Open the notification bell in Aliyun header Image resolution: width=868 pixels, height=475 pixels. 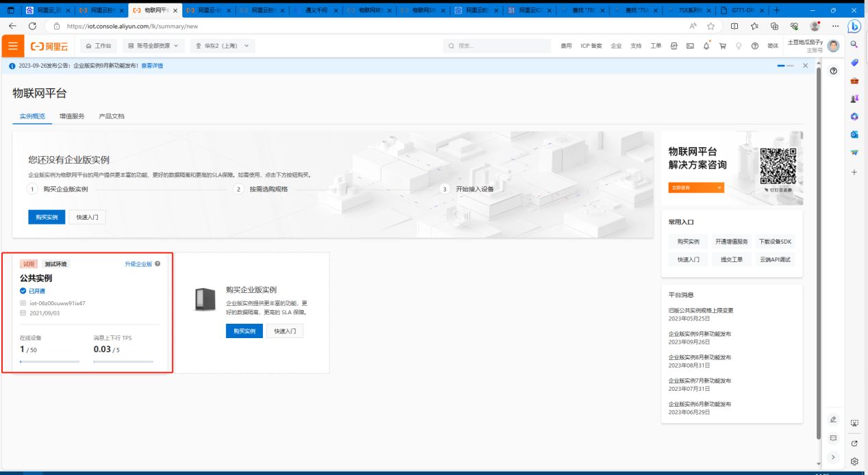(706, 46)
